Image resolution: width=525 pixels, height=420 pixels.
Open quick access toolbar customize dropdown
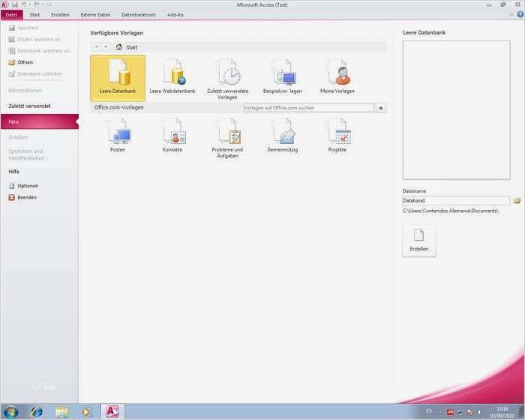(49, 4)
